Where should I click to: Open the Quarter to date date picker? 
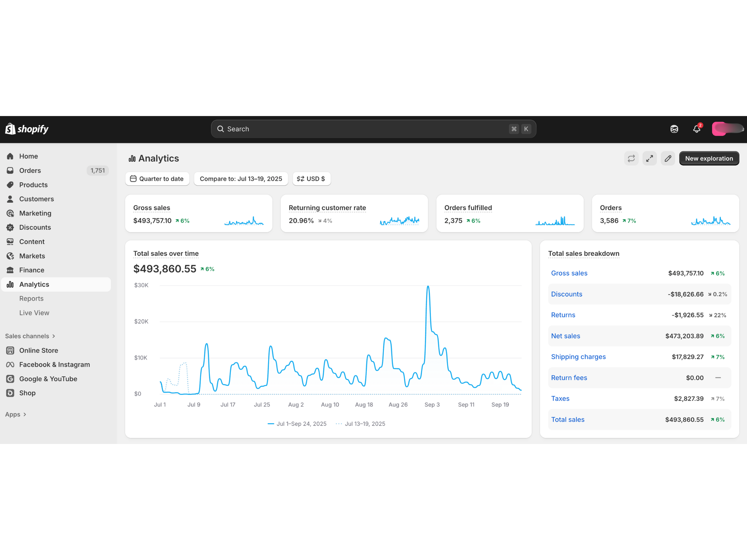point(157,179)
